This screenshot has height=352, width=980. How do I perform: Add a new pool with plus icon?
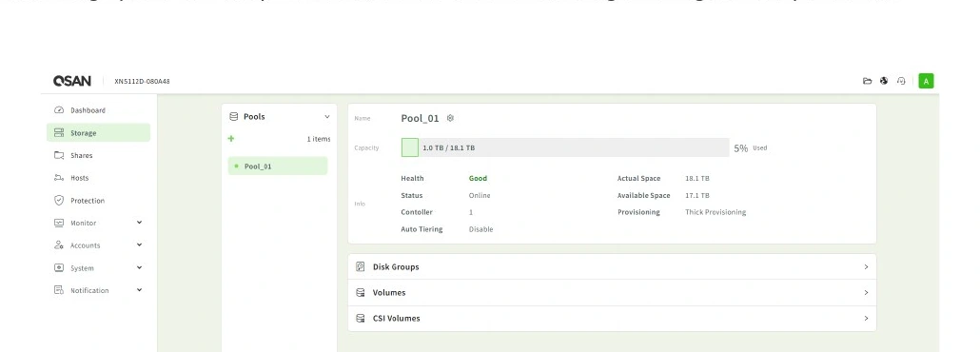(x=231, y=139)
